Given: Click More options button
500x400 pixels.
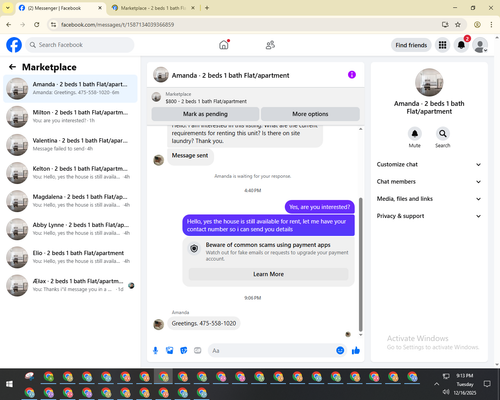Looking at the screenshot, I should coord(310,114).
